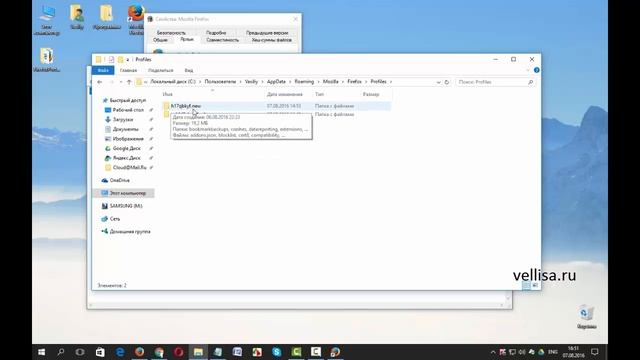Go up one folder level arrow
This screenshot has height=360, width=640.
click(x=129, y=82)
